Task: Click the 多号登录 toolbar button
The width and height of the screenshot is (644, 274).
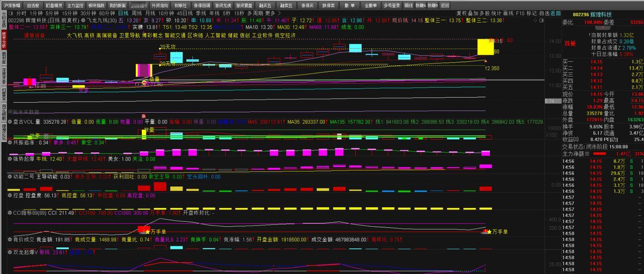Action: [x=392, y=5]
